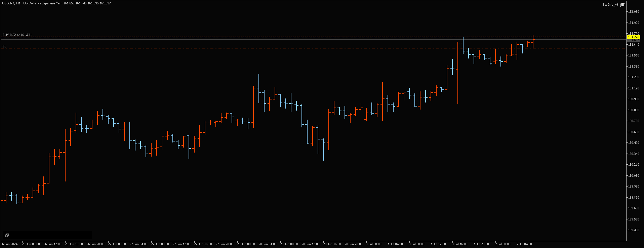
Task: Click the 27 Jun 00:00 time label
Action: pos(117,244)
